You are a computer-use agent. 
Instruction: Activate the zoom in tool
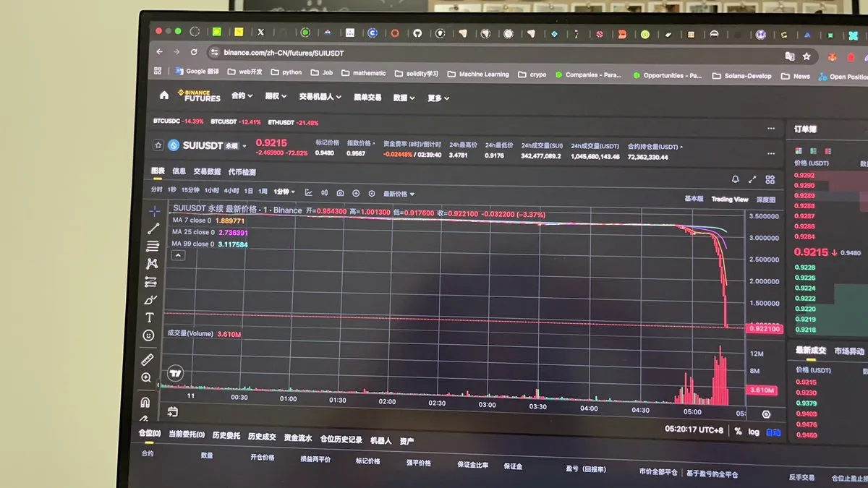click(x=146, y=377)
